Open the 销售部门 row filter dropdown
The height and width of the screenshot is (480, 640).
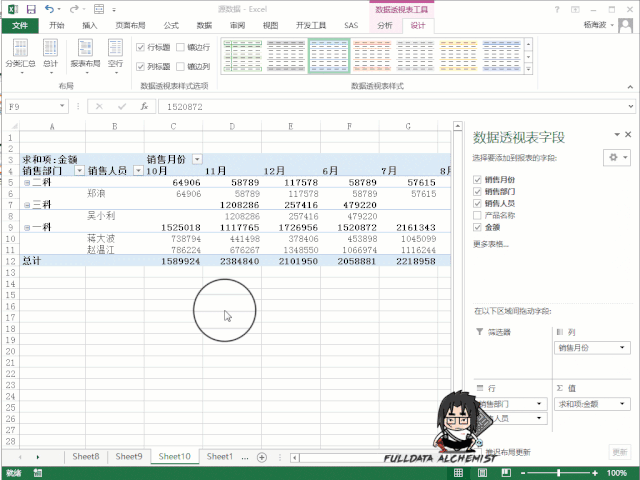80,171
